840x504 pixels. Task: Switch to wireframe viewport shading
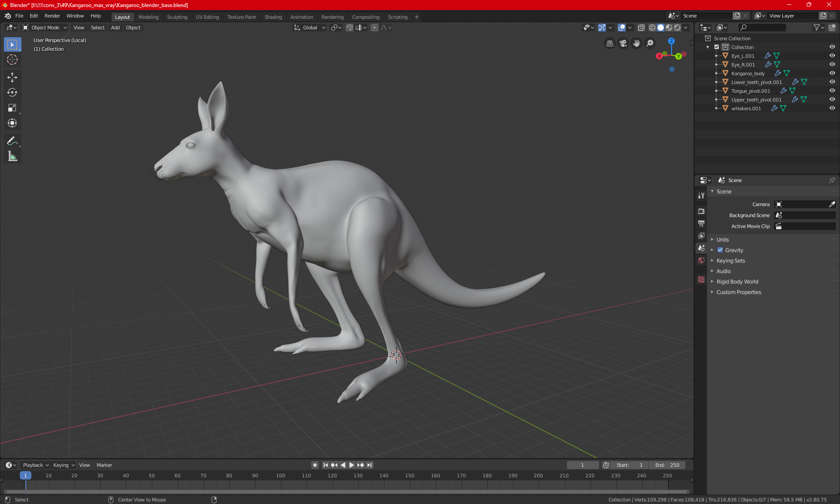point(652,28)
